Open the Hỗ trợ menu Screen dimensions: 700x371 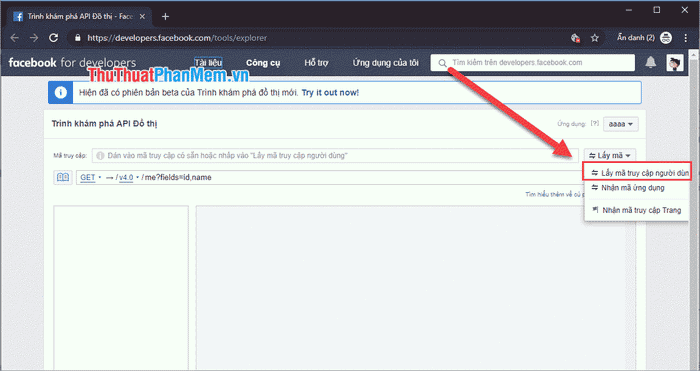(x=316, y=63)
